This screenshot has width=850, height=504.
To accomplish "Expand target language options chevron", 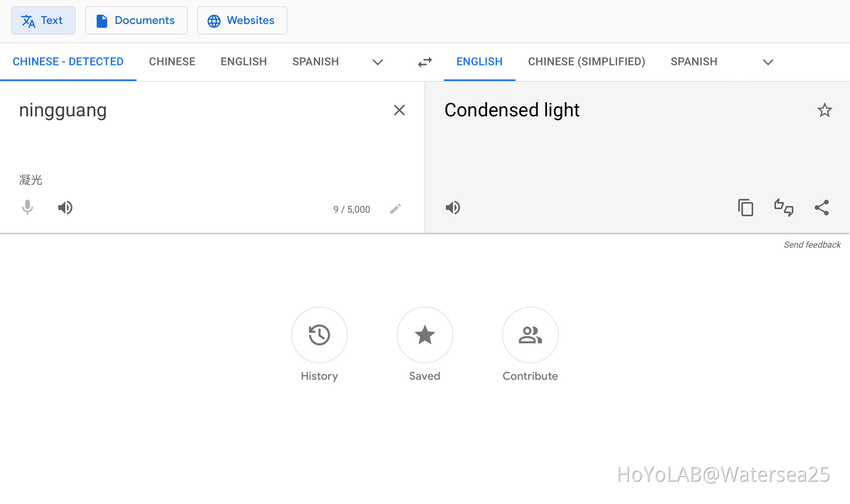I will point(768,62).
